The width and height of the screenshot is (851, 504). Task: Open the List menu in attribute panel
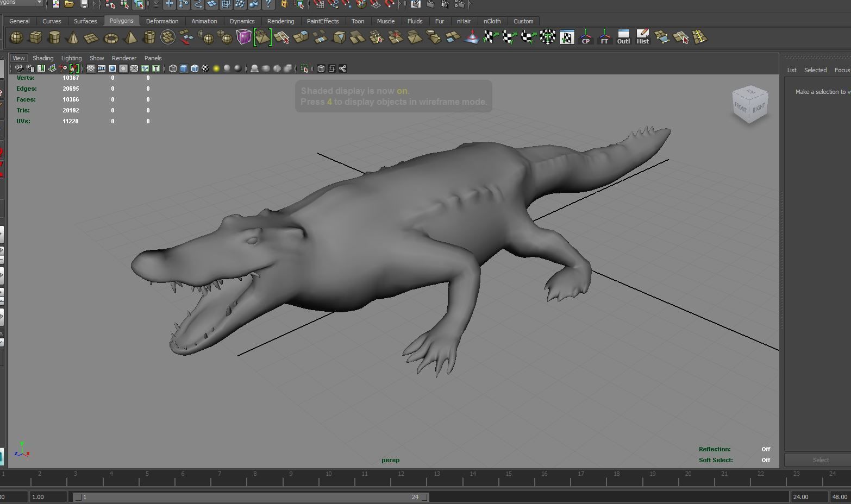coord(792,70)
